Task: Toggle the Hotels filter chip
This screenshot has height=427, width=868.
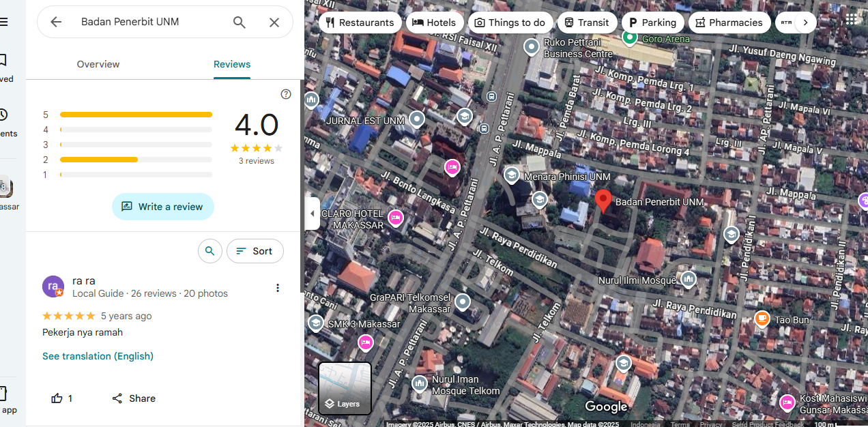Action: tap(434, 23)
